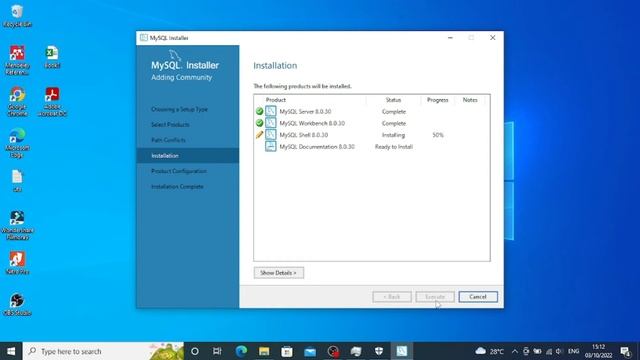Go to Choosing a Setup Type step

pyautogui.click(x=179, y=109)
